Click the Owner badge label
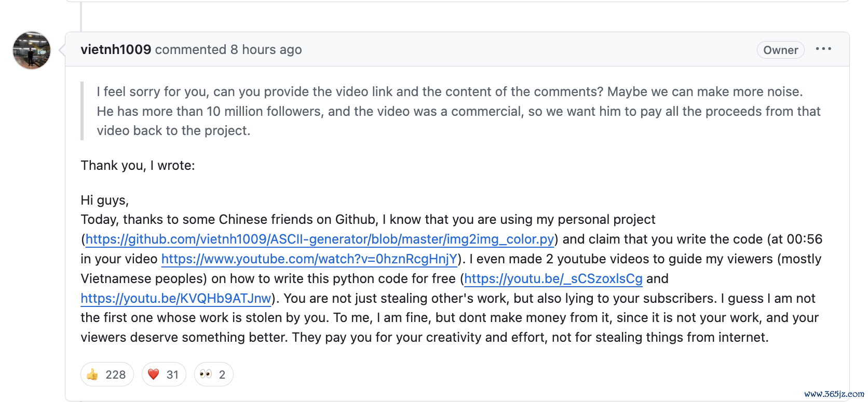 (780, 50)
